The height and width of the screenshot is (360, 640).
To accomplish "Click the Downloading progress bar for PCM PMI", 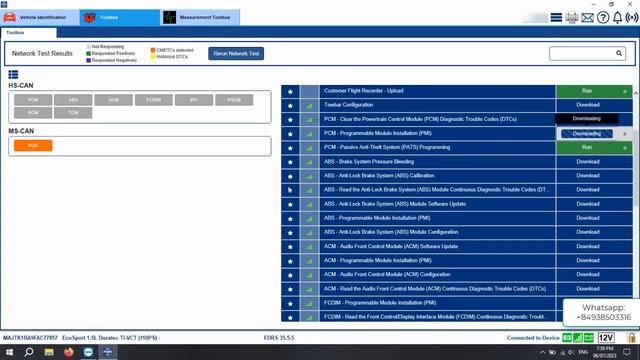I will (x=587, y=134).
